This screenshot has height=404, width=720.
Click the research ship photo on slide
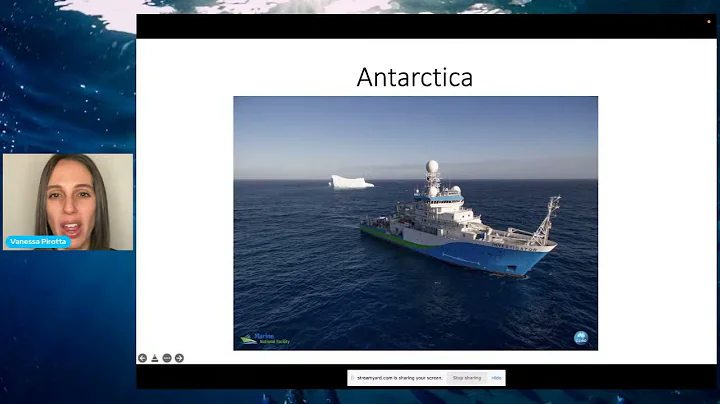(416, 223)
